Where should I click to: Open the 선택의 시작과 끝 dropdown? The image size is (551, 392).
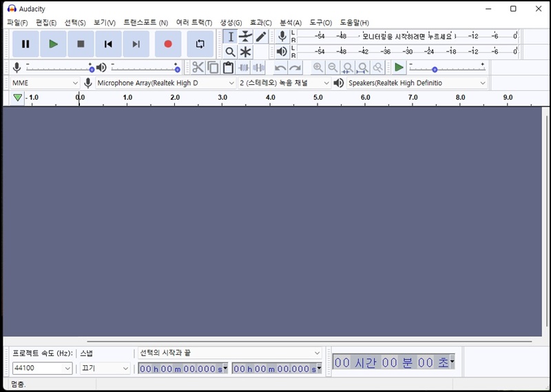(230, 353)
